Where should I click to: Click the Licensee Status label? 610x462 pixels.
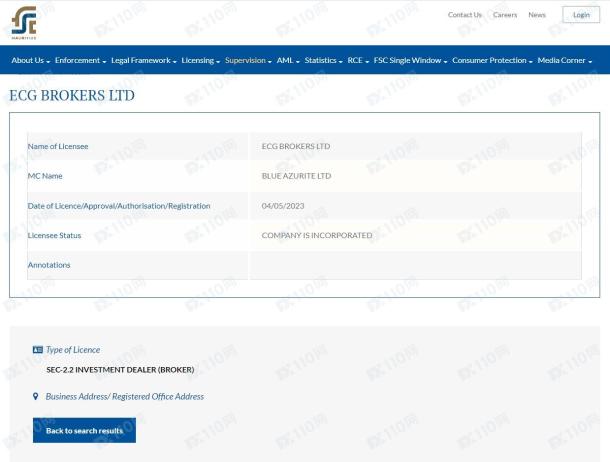(54, 235)
